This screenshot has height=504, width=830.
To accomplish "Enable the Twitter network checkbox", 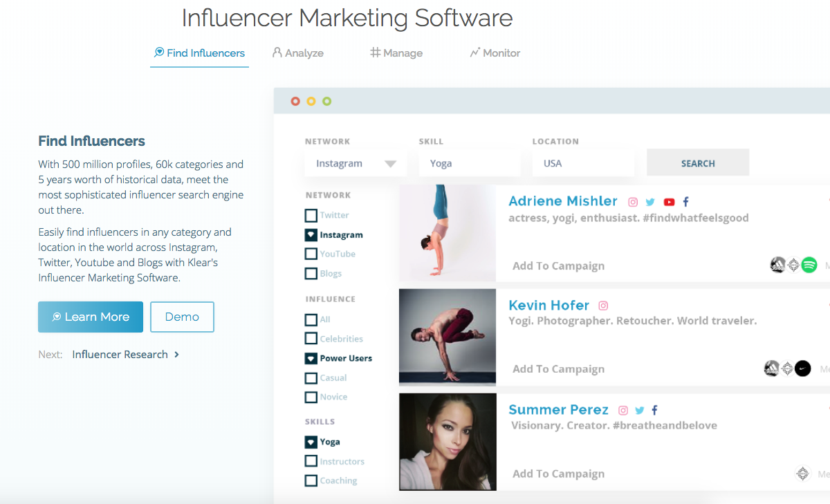I will point(311,215).
